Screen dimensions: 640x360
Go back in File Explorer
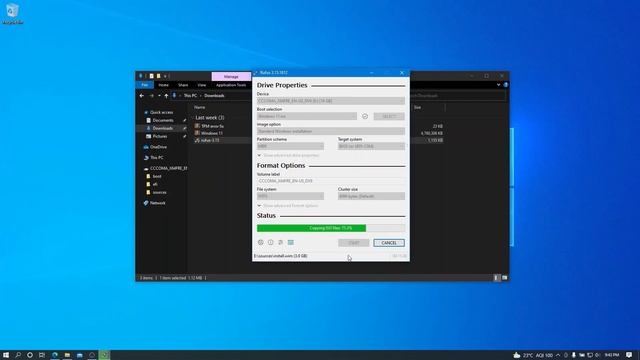pyautogui.click(x=142, y=96)
